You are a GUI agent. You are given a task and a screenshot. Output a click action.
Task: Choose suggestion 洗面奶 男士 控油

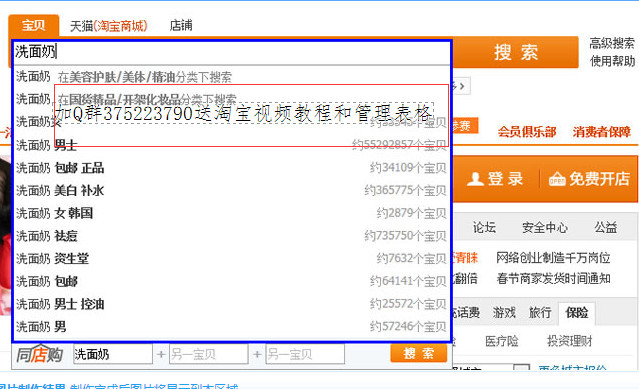coord(231,304)
